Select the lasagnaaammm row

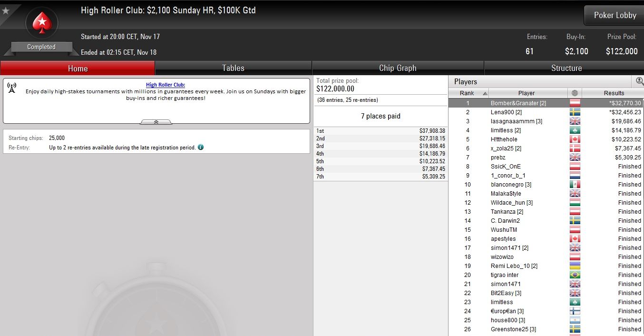pos(546,121)
